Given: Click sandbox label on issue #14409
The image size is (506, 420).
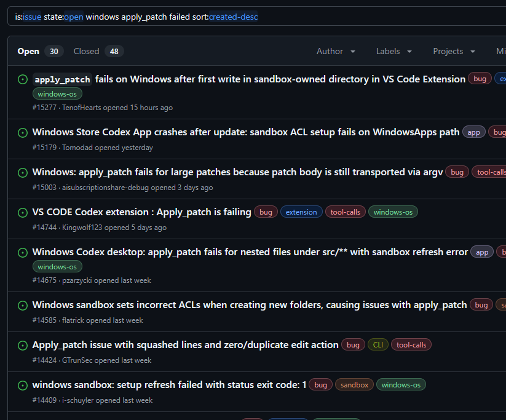Looking at the screenshot, I should tap(354, 385).
